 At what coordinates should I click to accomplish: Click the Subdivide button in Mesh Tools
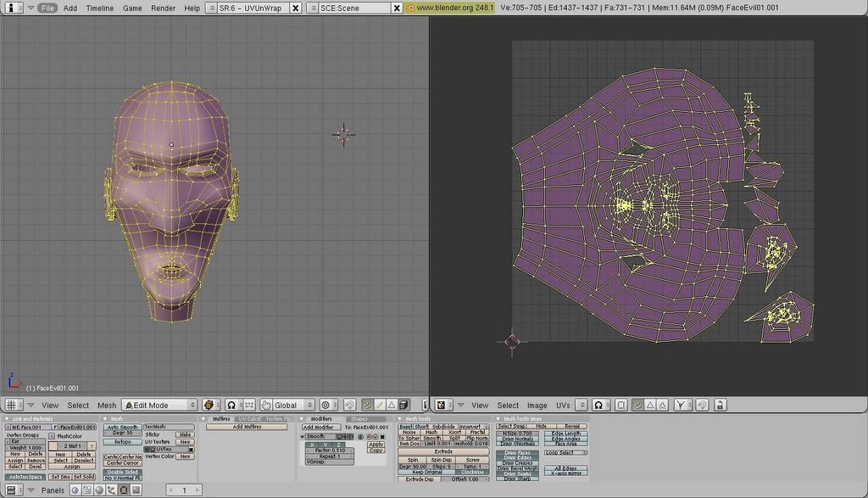click(443, 427)
